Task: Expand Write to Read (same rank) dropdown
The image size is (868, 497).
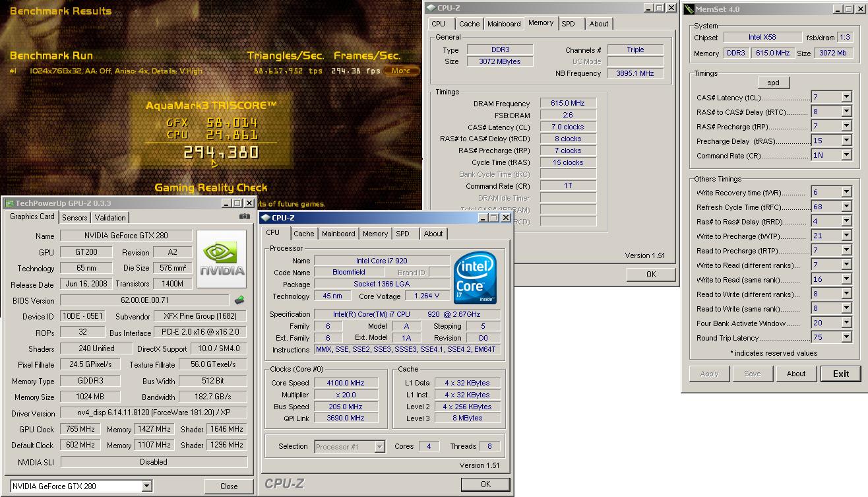Action: coord(846,279)
